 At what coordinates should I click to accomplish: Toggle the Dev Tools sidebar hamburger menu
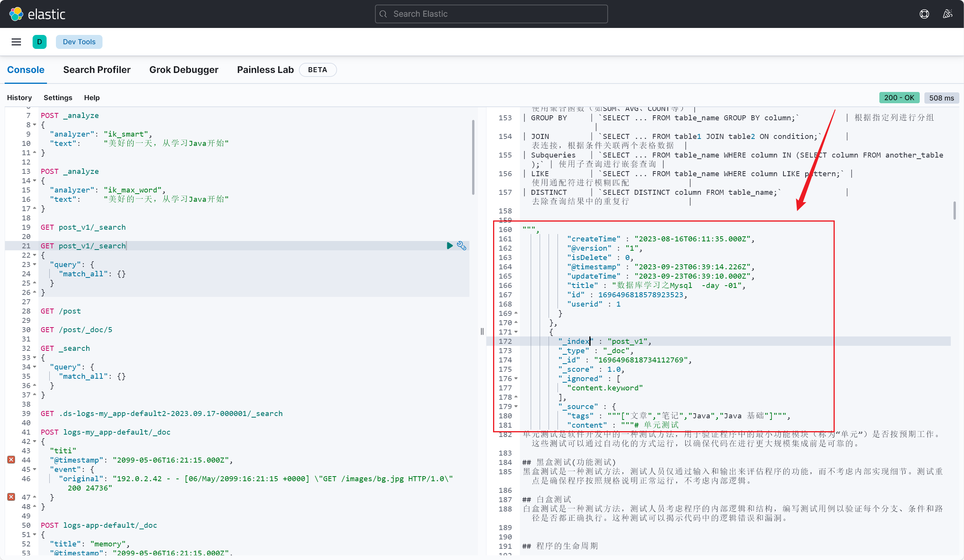15,42
